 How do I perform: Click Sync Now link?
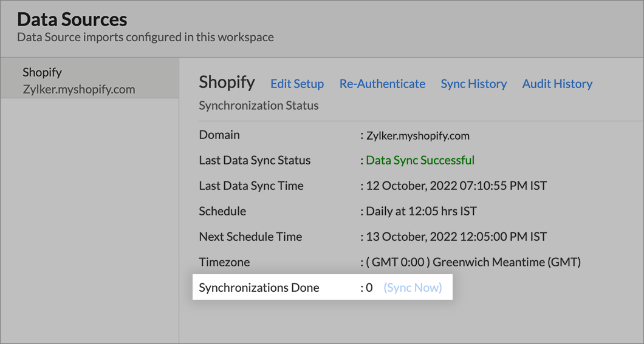(413, 288)
